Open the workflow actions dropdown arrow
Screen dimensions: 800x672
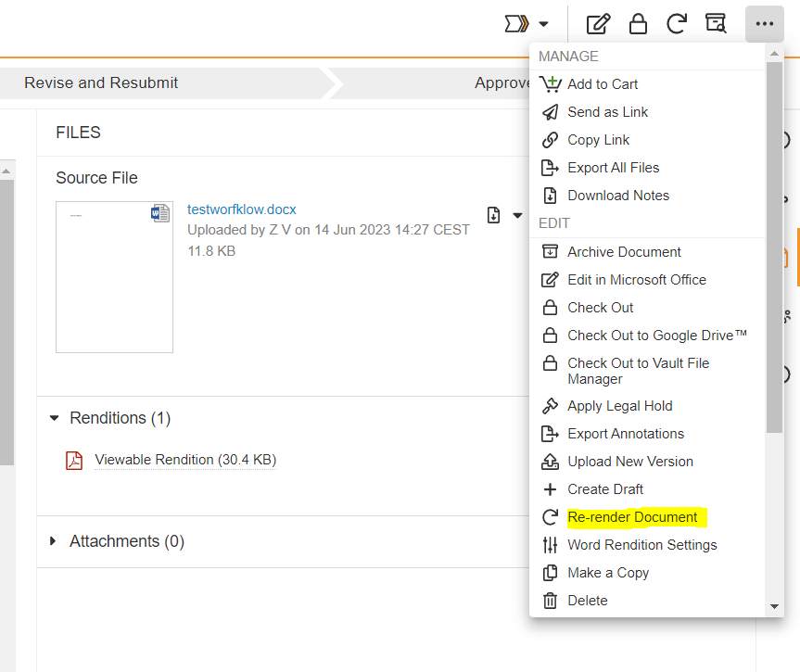tap(544, 24)
